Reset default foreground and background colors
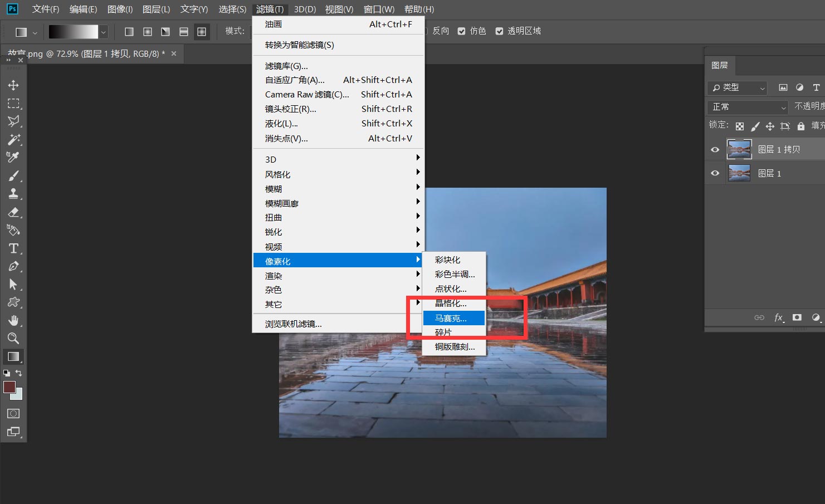Image resolution: width=825 pixels, height=504 pixels. point(7,373)
